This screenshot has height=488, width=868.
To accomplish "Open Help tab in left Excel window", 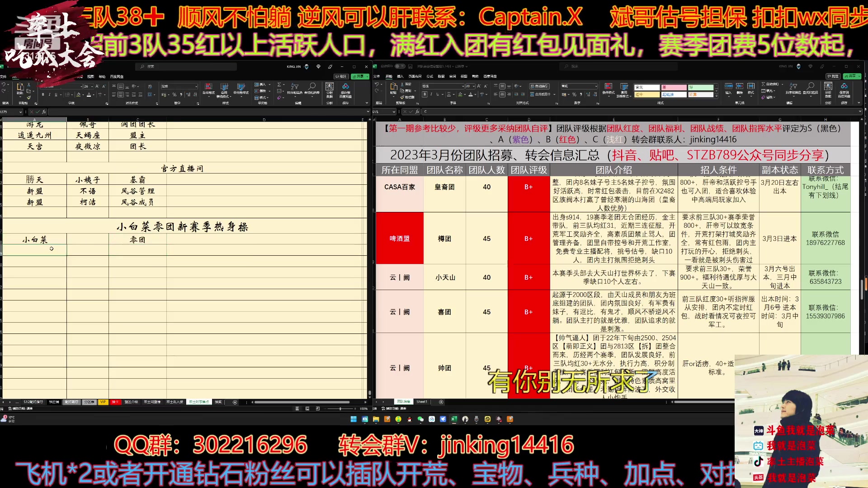I will (x=102, y=76).
